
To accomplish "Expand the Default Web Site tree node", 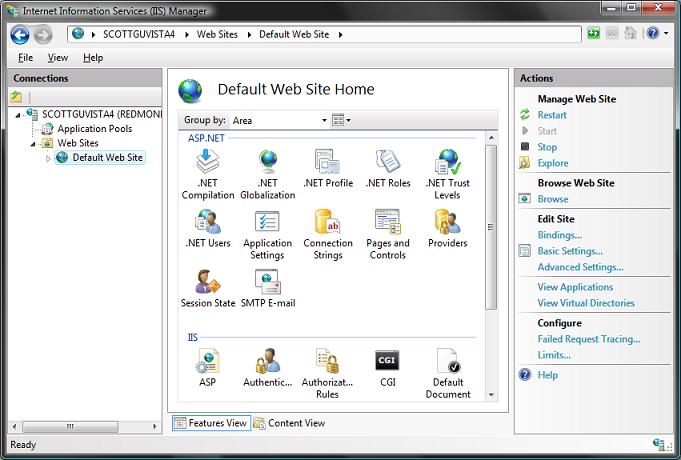I will pos(48,159).
